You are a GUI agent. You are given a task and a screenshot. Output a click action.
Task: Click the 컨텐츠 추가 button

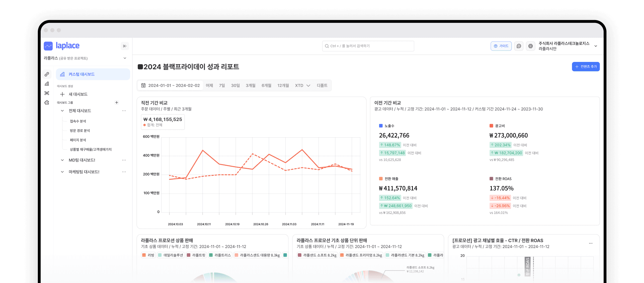586,67
